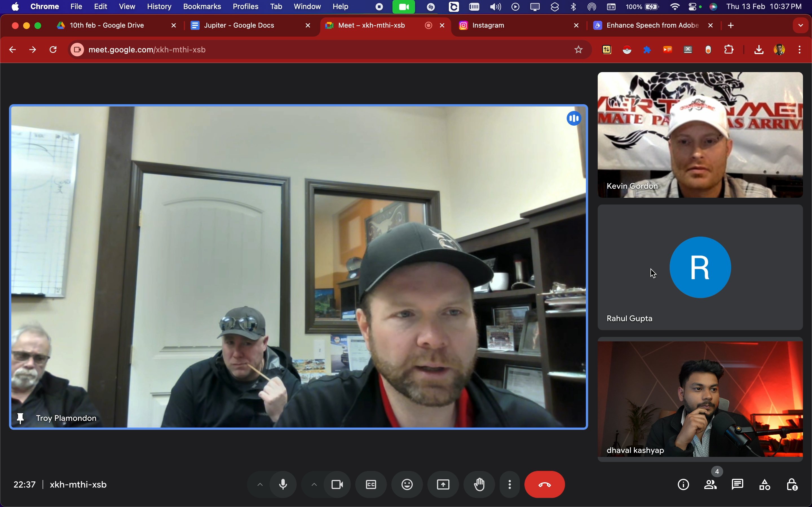Mute the microphone
This screenshot has height=507, width=812.
(283, 484)
